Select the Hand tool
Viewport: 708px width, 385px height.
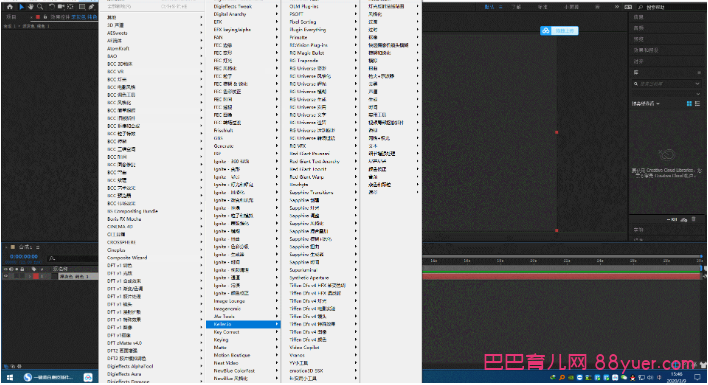click(31, 7)
